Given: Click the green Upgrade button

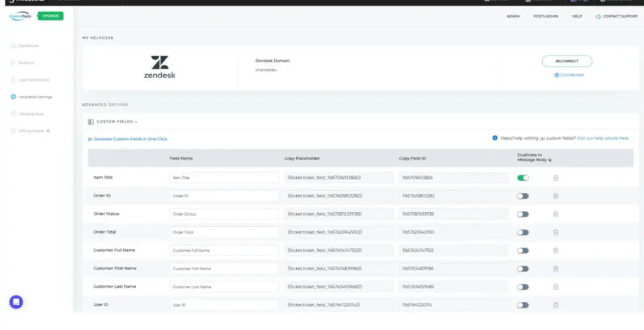Looking at the screenshot, I should click(x=50, y=16).
